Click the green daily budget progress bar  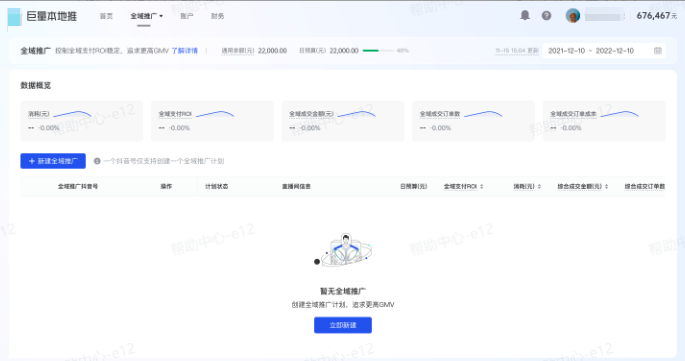pos(378,51)
